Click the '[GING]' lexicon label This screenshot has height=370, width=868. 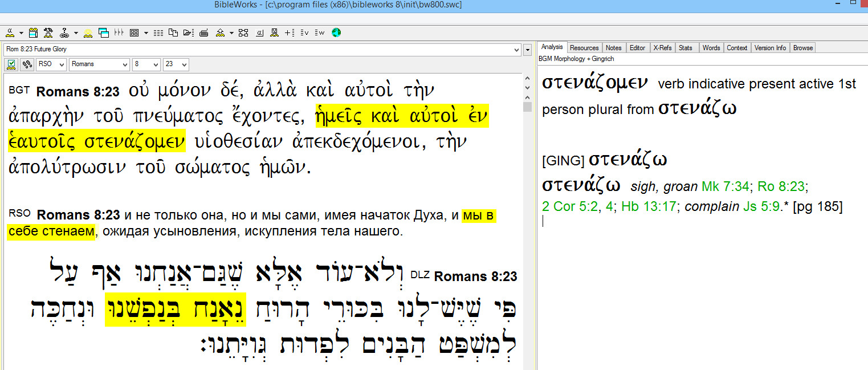point(563,161)
